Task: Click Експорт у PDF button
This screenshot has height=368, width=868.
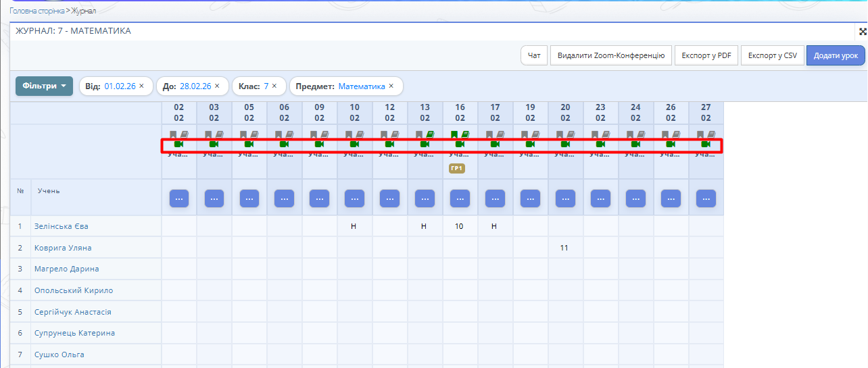Action: pos(706,55)
